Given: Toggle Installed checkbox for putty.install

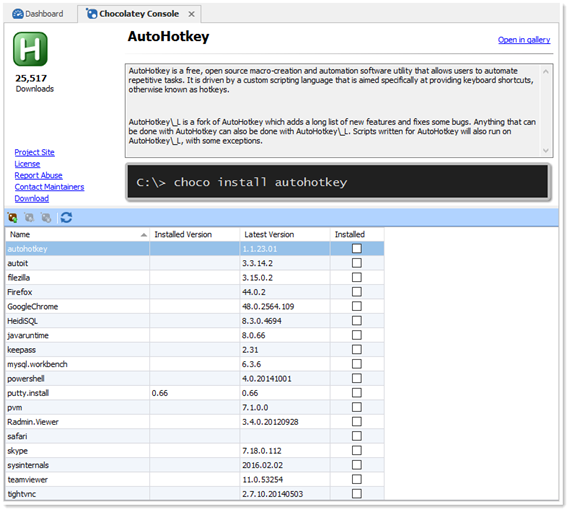Looking at the screenshot, I should 357,393.
